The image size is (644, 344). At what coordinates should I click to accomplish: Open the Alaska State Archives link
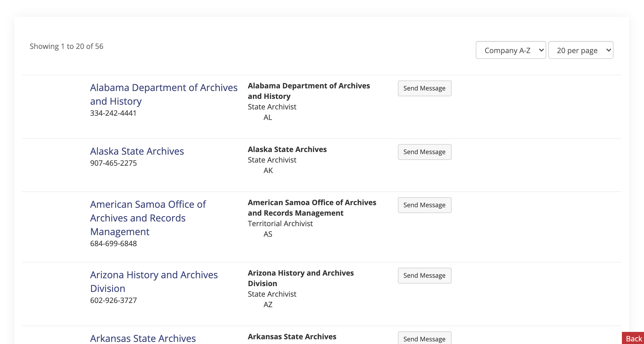137,151
